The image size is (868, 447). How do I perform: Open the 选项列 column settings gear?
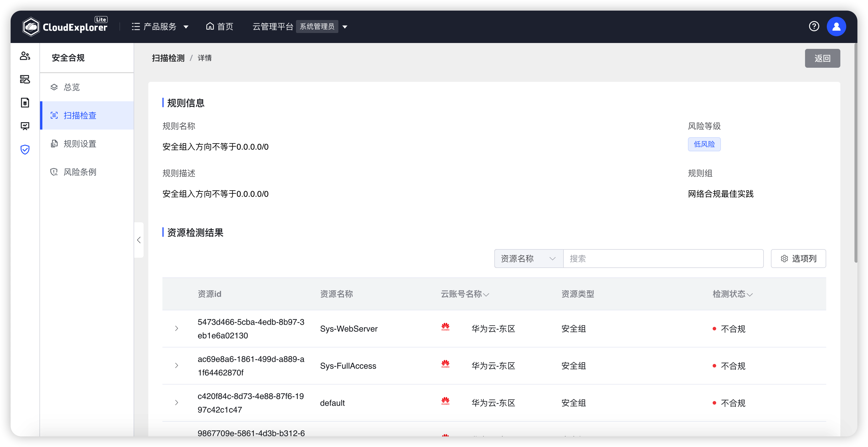(798, 259)
